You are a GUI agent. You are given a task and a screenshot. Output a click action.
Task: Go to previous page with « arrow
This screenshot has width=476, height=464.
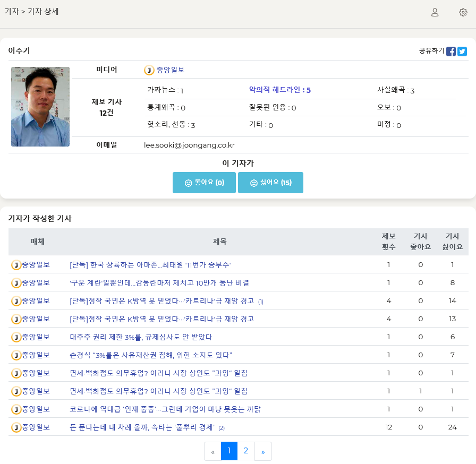[x=212, y=451]
